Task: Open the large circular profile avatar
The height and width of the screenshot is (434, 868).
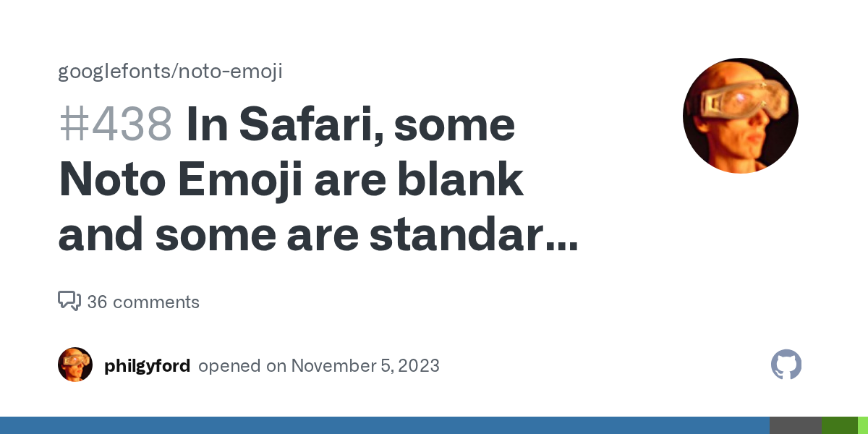Action: (x=740, y=116)
